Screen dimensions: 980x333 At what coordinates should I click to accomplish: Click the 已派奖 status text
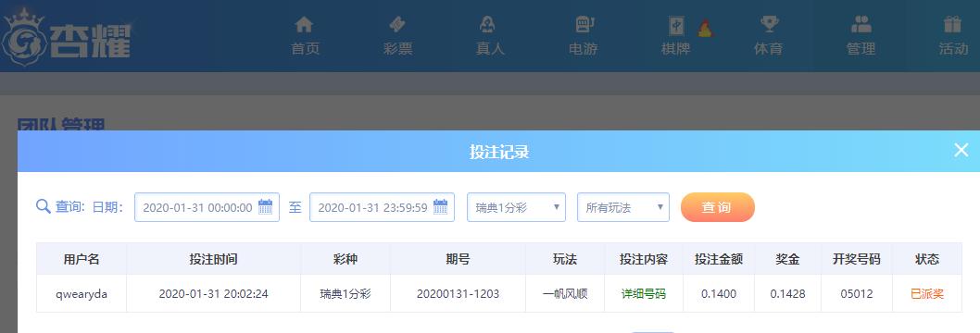click(x=927, y=293)
